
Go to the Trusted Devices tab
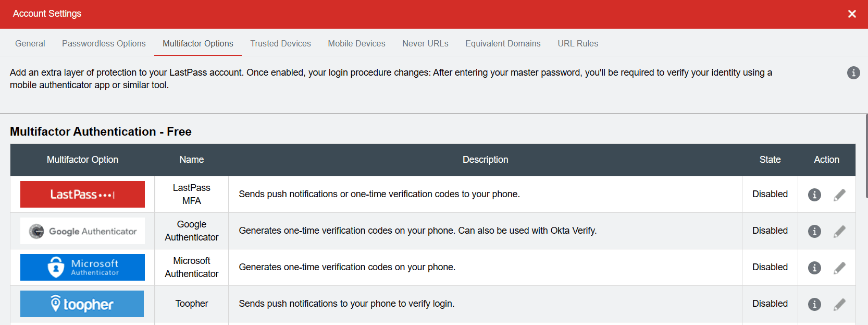(280, 43)
